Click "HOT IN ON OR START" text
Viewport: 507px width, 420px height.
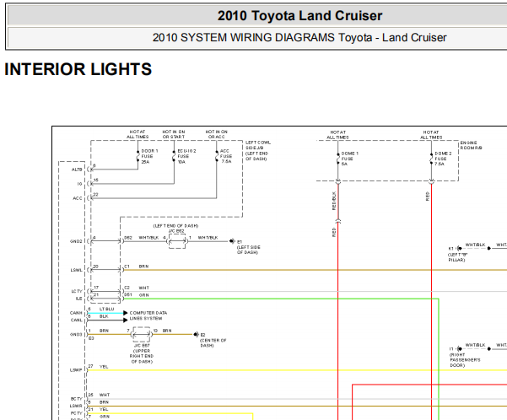point(174,134)
